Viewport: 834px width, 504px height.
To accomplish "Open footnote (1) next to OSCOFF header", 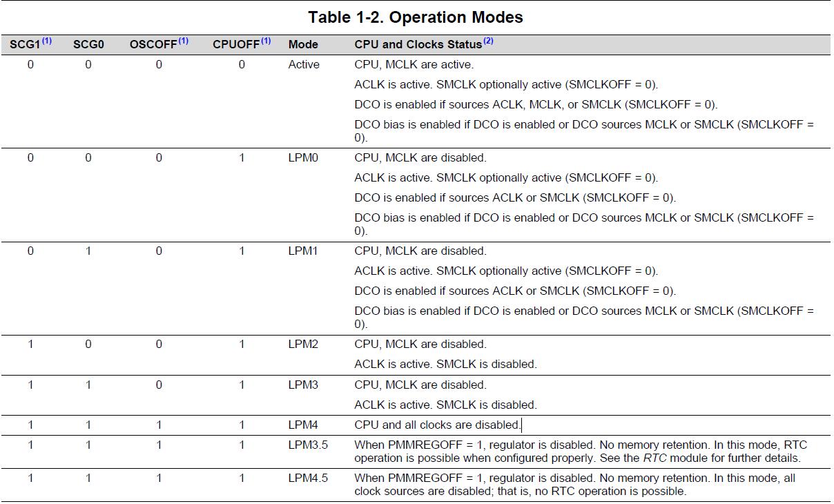I will (183, 41).
